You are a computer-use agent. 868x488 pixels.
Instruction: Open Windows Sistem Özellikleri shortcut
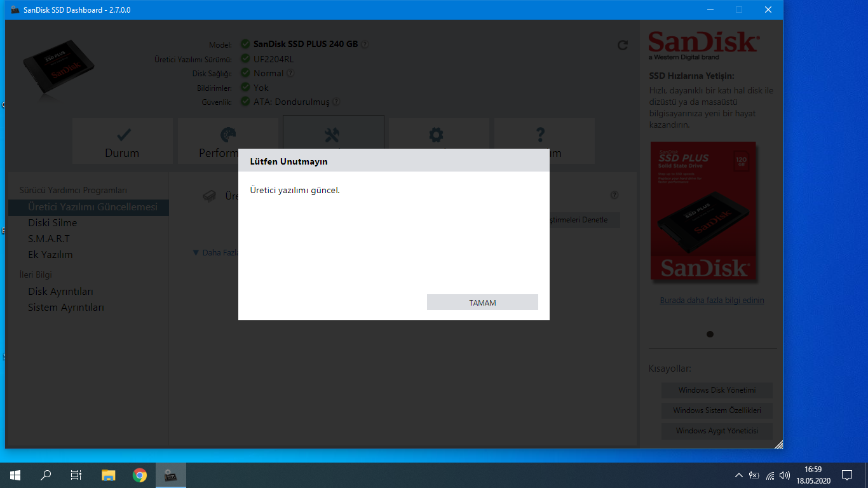click(x=717, y=410)
